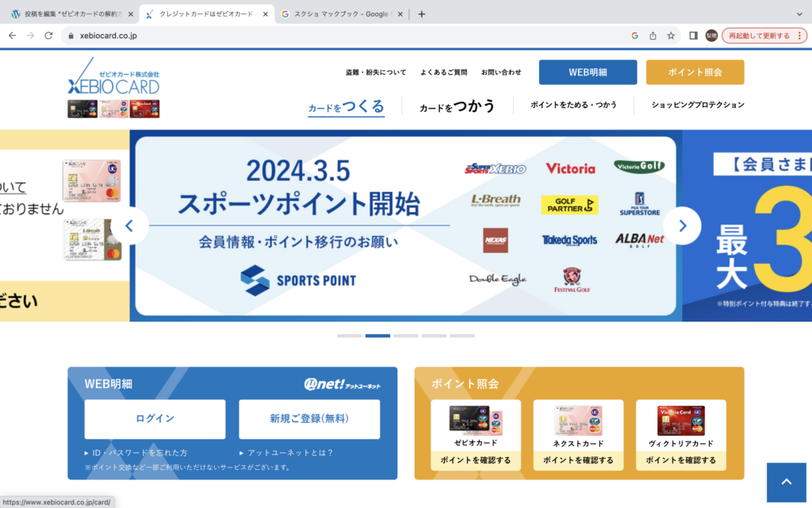Reload the page with the refresh icon

pyautogui.click(x=48, y=36)
